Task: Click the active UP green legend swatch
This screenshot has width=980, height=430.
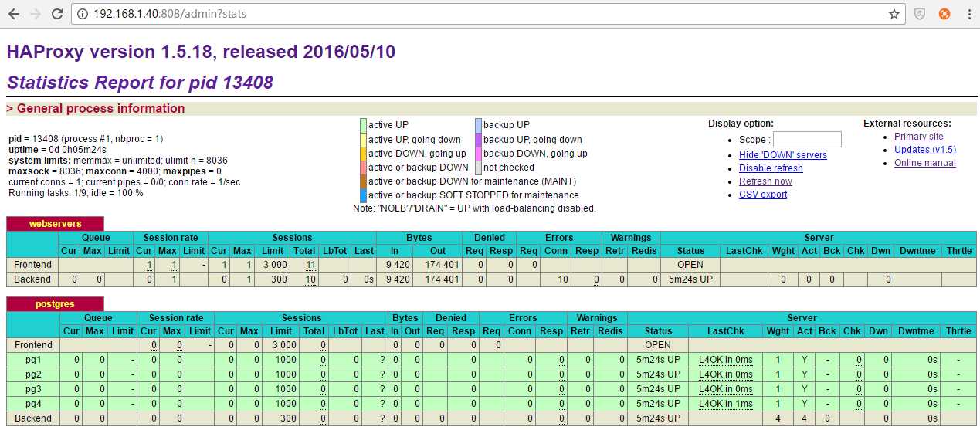Action: [x=363, y=125]
